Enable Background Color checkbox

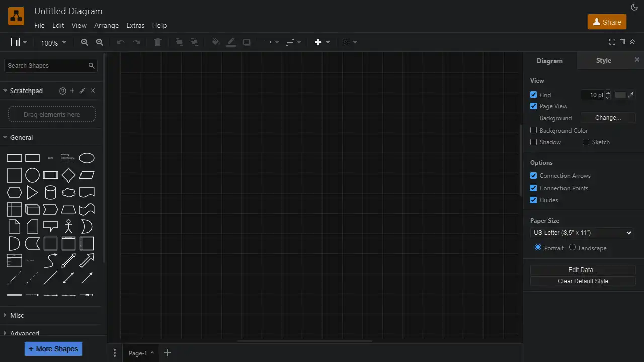point(533,130)
